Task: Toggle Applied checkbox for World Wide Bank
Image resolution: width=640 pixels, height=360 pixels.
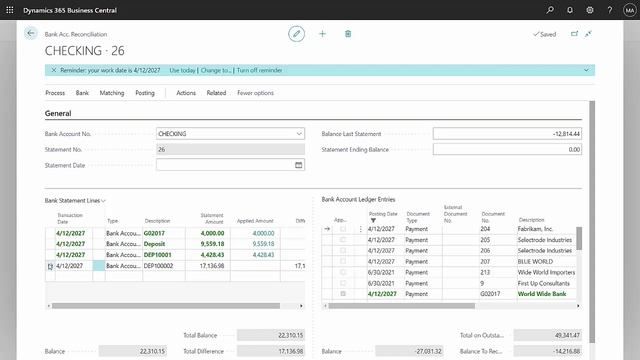Action: 343,293
